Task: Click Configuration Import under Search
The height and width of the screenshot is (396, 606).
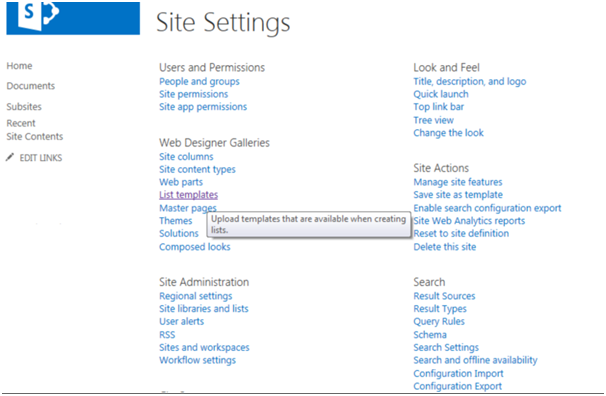Action: point(458,374)
